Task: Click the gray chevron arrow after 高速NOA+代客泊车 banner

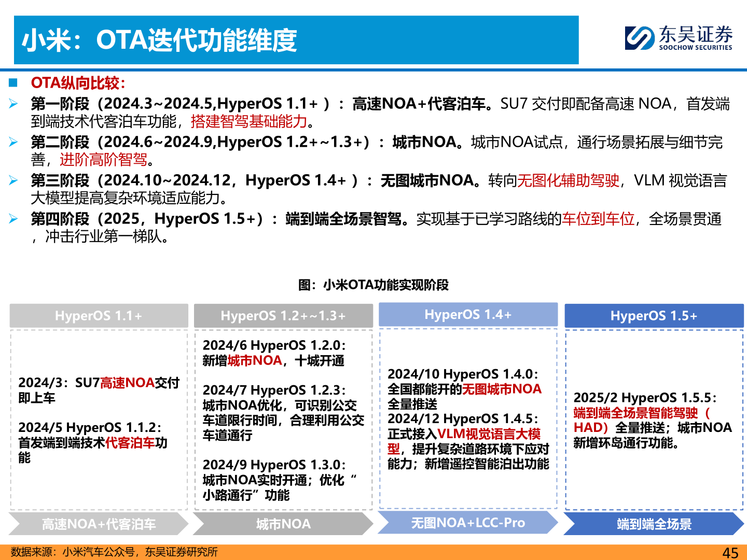Action: tap(183, 524)
